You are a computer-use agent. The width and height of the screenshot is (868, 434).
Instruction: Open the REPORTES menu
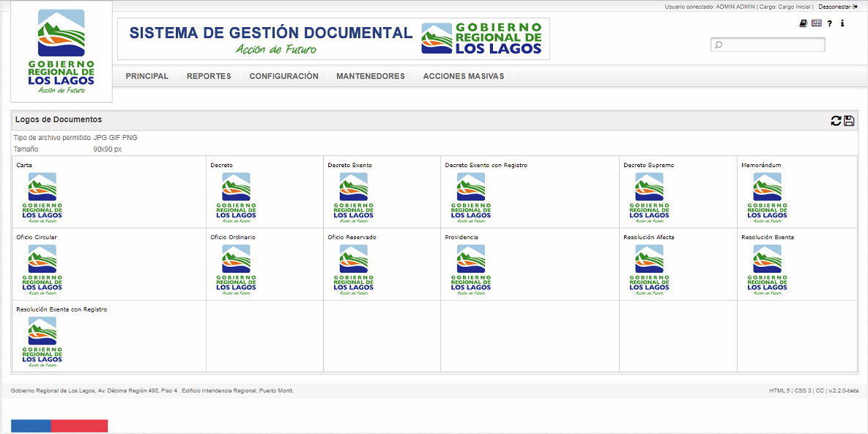click(209, 76)
